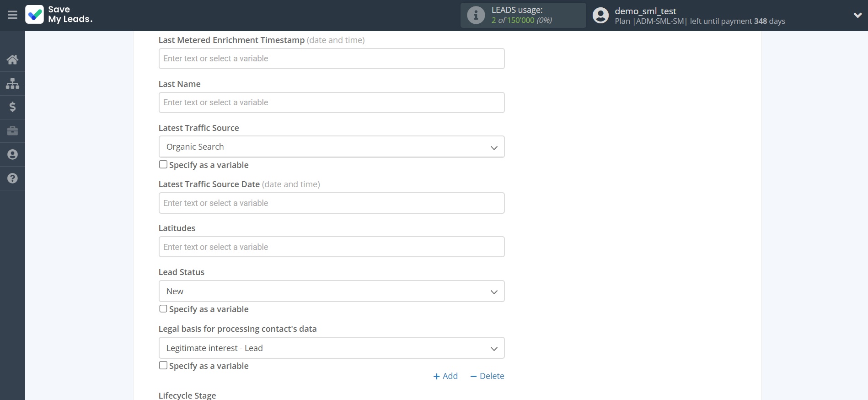This screenshot has height=400, width=868.
Task: Expand the account menu chevron
Action: point(857,15)
